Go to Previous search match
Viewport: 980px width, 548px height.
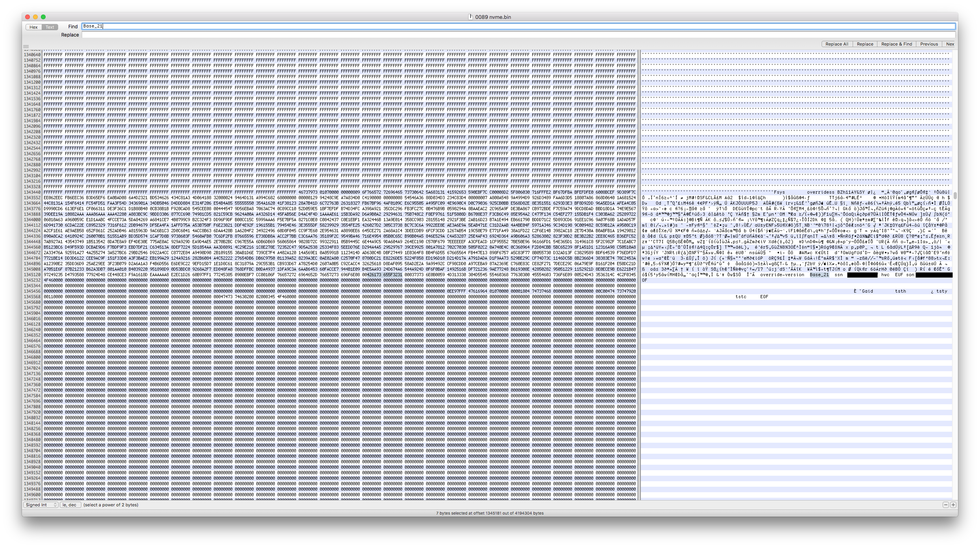[x=929, y=44]
